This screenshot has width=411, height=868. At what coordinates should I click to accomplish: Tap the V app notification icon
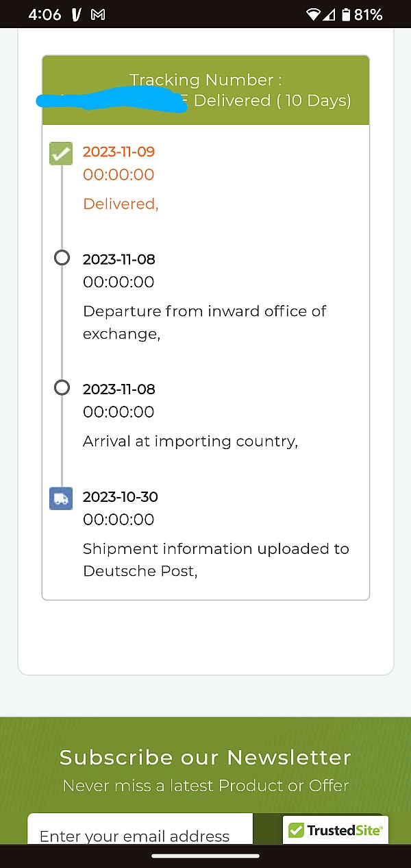click(77, 14)
